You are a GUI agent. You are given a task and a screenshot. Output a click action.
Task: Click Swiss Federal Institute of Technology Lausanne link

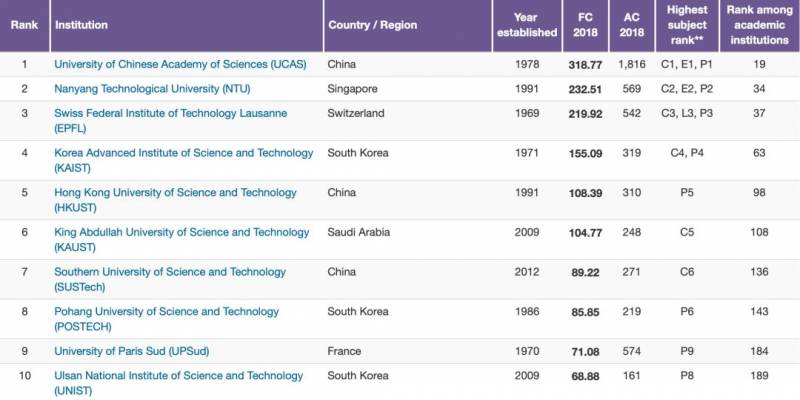tap(170, 114)
